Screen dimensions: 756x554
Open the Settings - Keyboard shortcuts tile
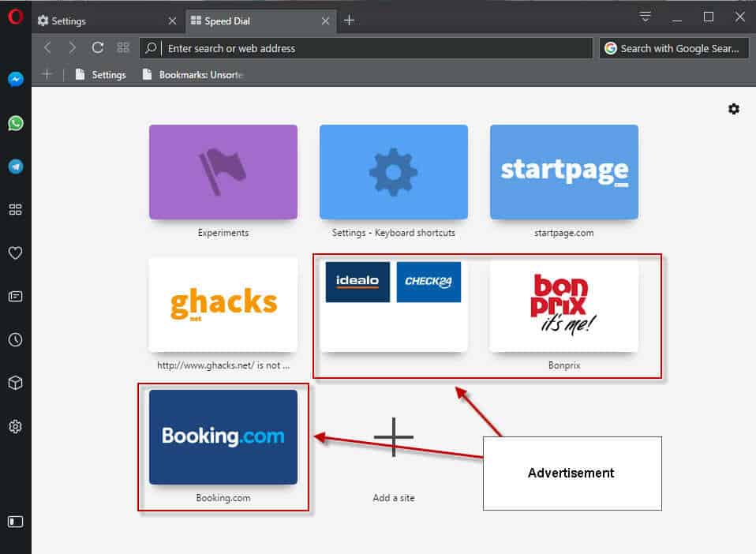coord(394,172)
